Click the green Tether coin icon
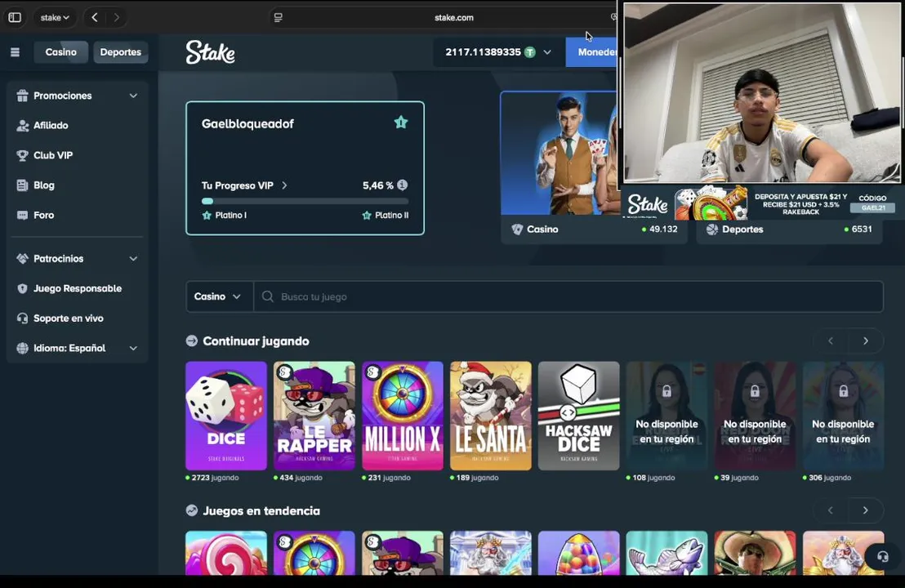 pos(530,52)
